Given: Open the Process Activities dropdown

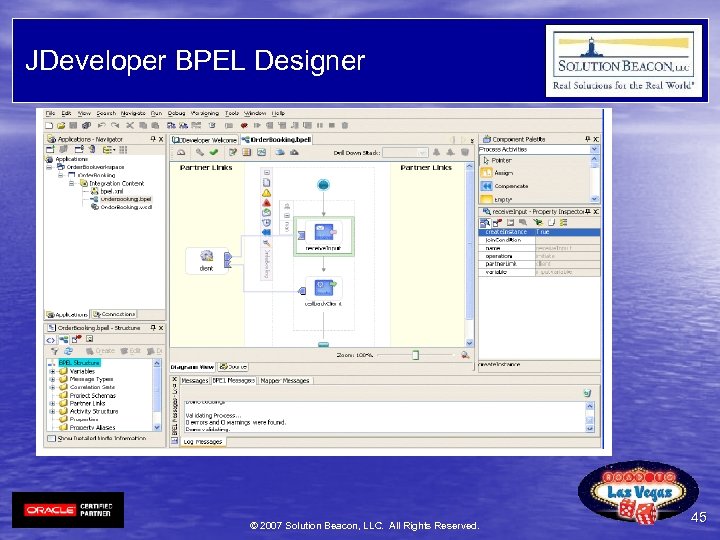Looking at the screenshot, I should pos(594,149).
